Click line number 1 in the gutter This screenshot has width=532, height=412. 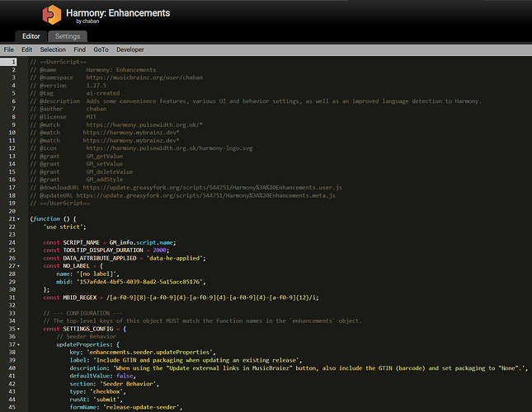click(x=13, y=62)
